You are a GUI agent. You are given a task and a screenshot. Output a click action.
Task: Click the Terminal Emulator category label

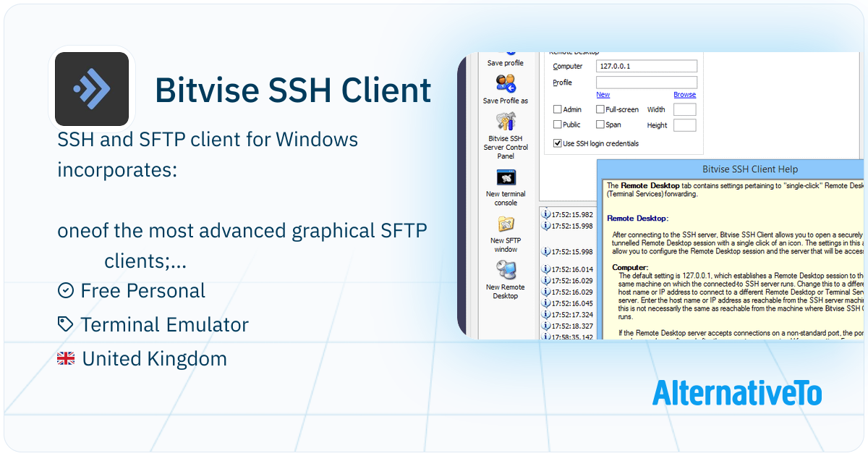point(164,325)
